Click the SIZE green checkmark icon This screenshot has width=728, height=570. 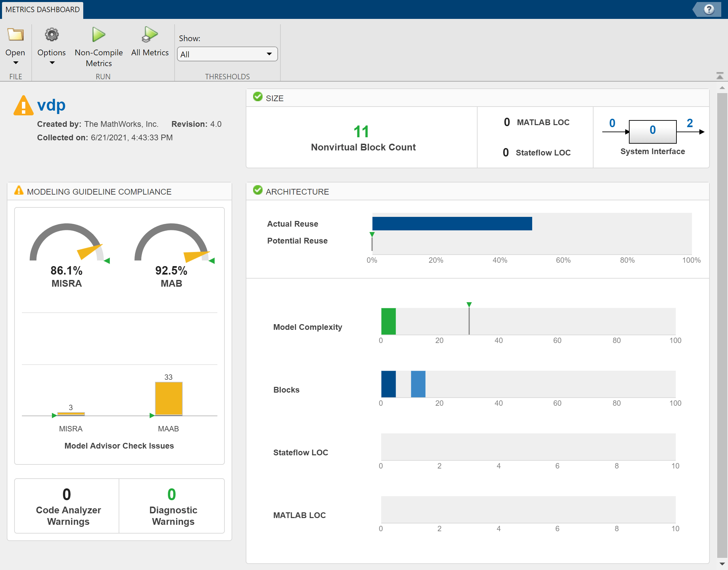tap(258, 97)
